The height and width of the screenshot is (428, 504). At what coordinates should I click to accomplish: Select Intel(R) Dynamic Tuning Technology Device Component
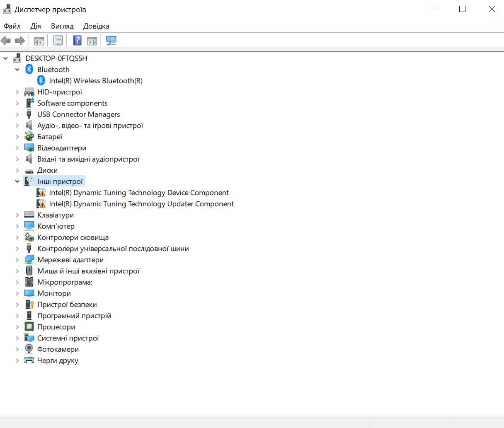point(139,192)
